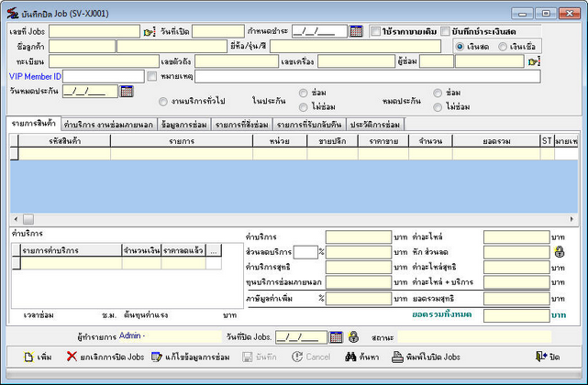Click VIP Member ID link label
588x385 pixels.
point(35,76)
